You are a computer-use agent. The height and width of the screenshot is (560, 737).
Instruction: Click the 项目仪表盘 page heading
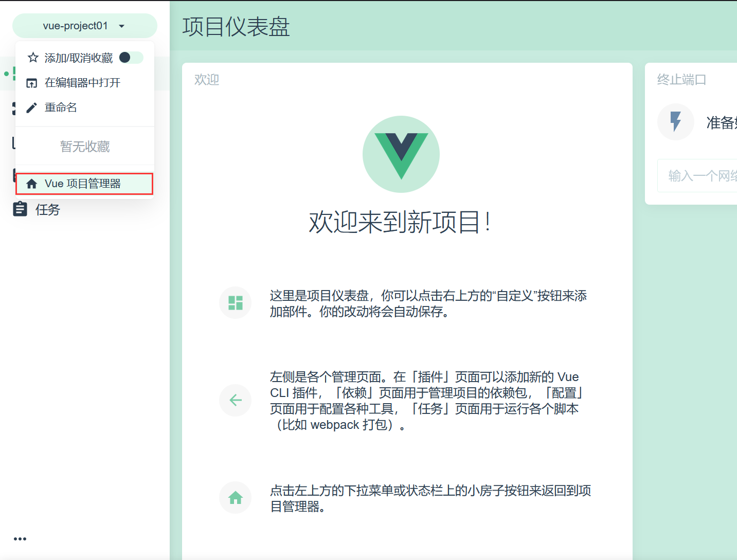(x=236, y=27)
